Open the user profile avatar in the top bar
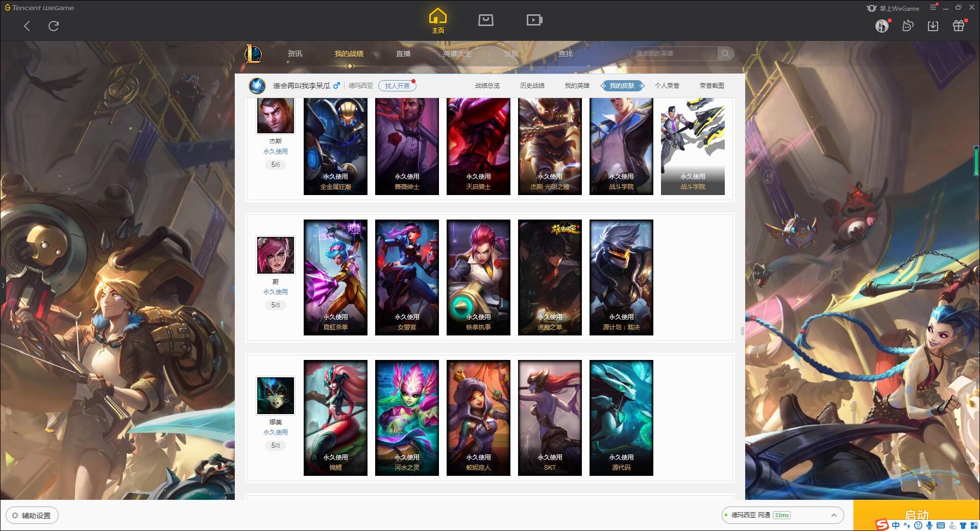The height and width of the screenshot is (531, 980). tap(882, 26)
